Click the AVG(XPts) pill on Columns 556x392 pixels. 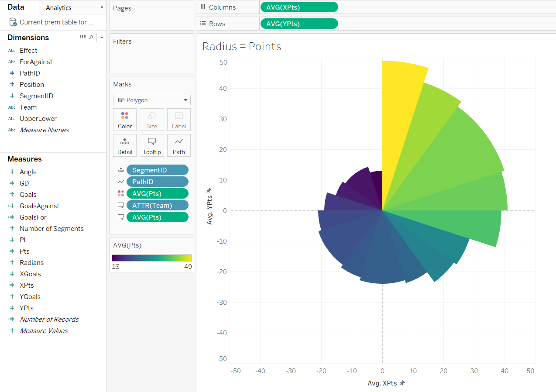pos(299,7)
